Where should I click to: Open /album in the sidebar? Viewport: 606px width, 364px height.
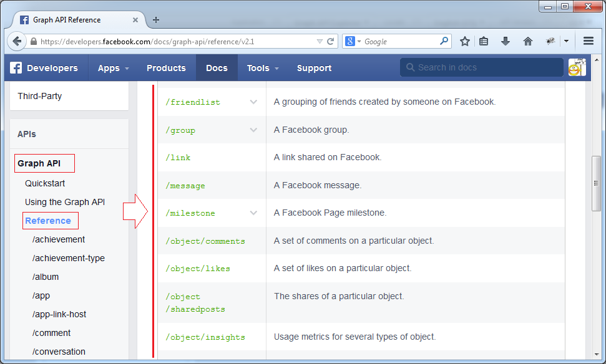click(46, 277)
